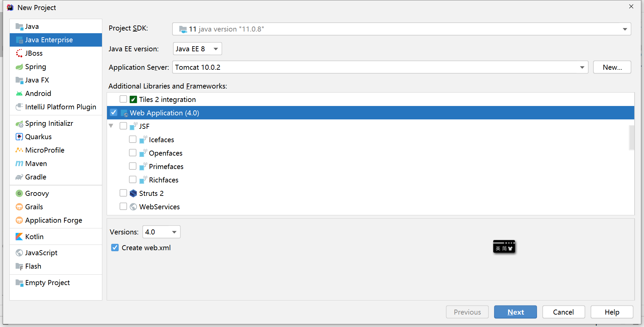Viewport: 644px width, 327px height.
Task: Select the Java project type icon
Action: (19, 26)
